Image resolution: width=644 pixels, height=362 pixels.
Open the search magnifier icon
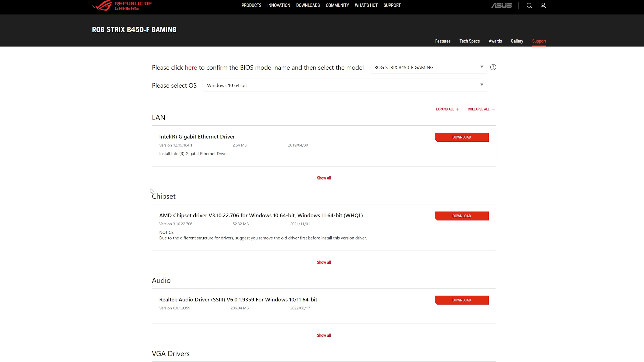[x=529, y=6]
